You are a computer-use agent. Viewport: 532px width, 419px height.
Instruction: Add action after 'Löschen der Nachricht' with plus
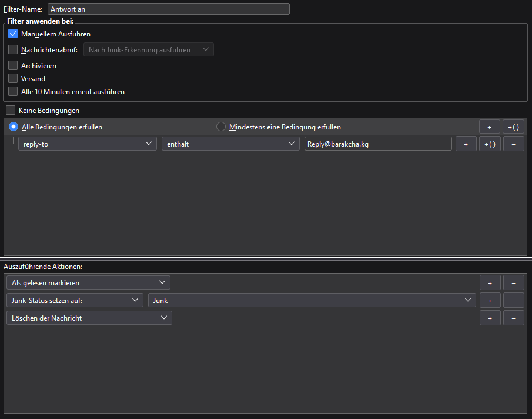(x=490, y=318)
